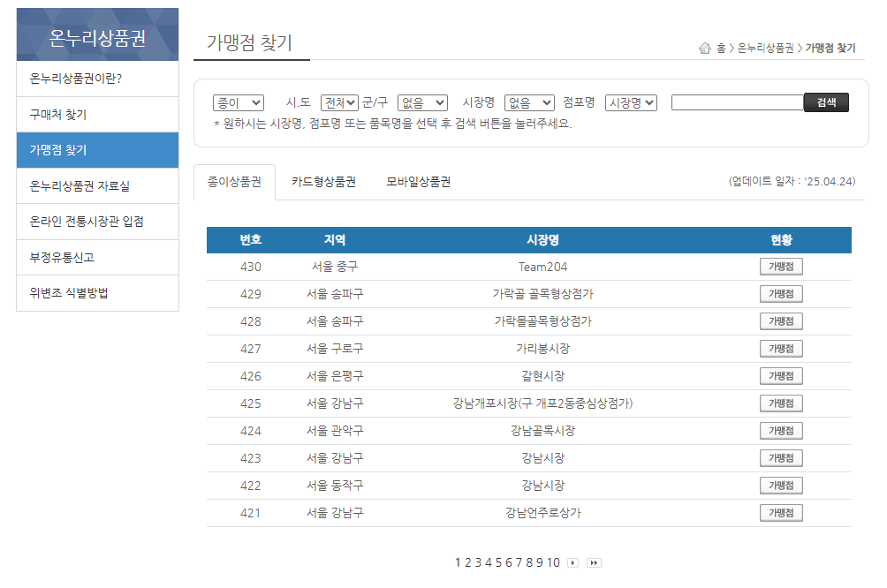Viewport: 887px width, 588px height.
Task: Open 온라인 전통시장관 입점 sidebar item
Action: 97,222
